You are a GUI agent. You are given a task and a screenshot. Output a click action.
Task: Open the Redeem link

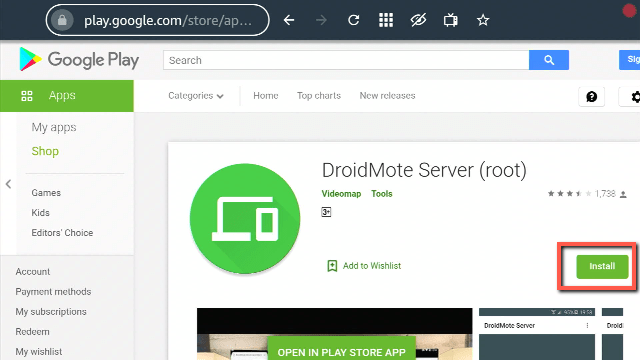(32, 331)
